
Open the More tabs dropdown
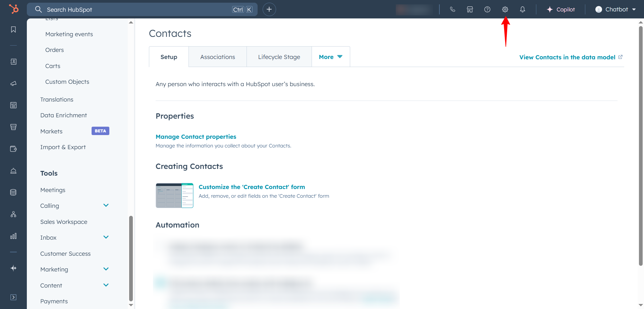(x=331, y=57)
